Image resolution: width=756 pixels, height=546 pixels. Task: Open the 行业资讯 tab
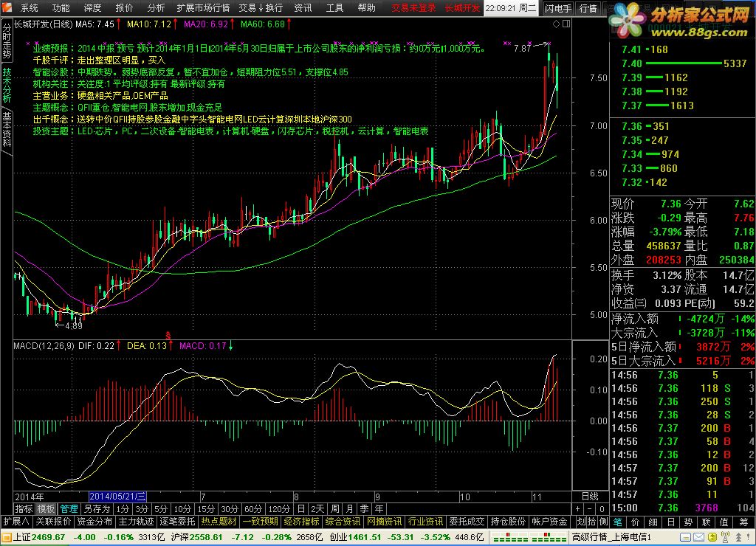click(426, 522)
